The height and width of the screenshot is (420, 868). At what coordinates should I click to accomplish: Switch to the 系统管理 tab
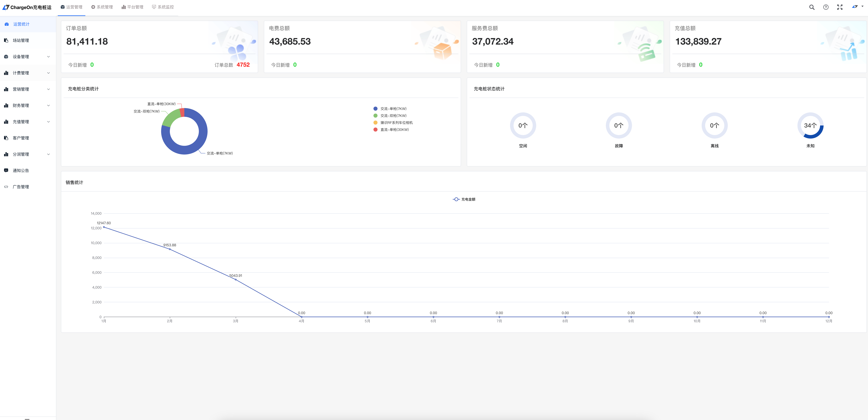pos(102,7)
